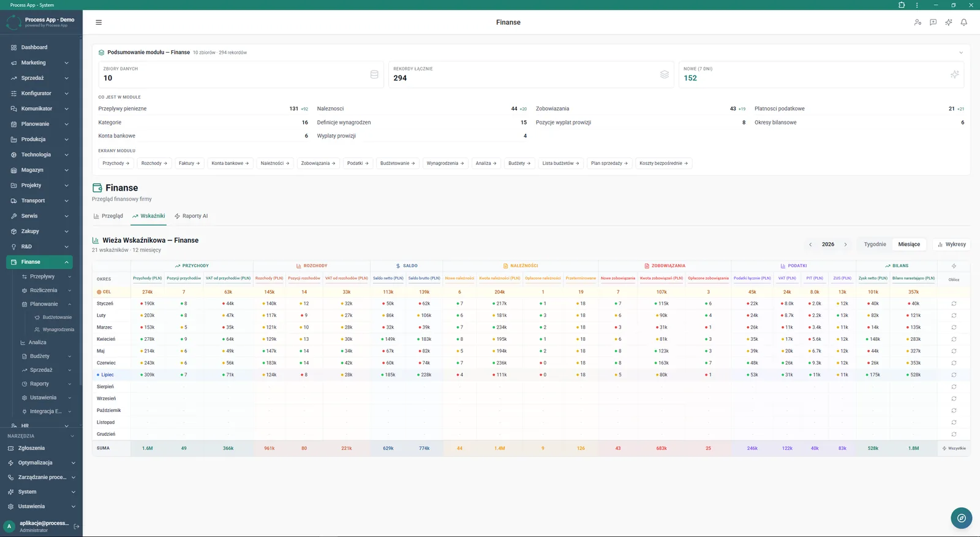Click Platnosci podatkowe record row
The height and width of the screenshot is (537, 980).
(859, 109)
